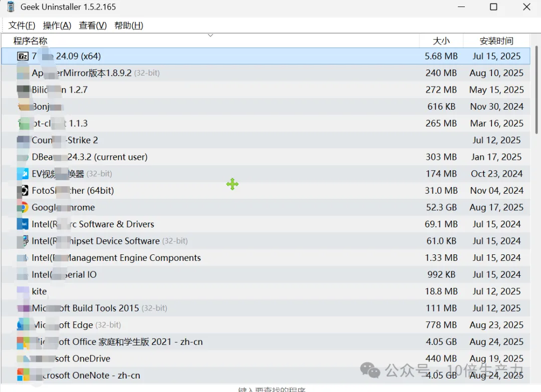Image resolution: width=541 pixels, height=392 pixels.
Task: Select Intel Management Engine Components row
Action: click(266, 257)
